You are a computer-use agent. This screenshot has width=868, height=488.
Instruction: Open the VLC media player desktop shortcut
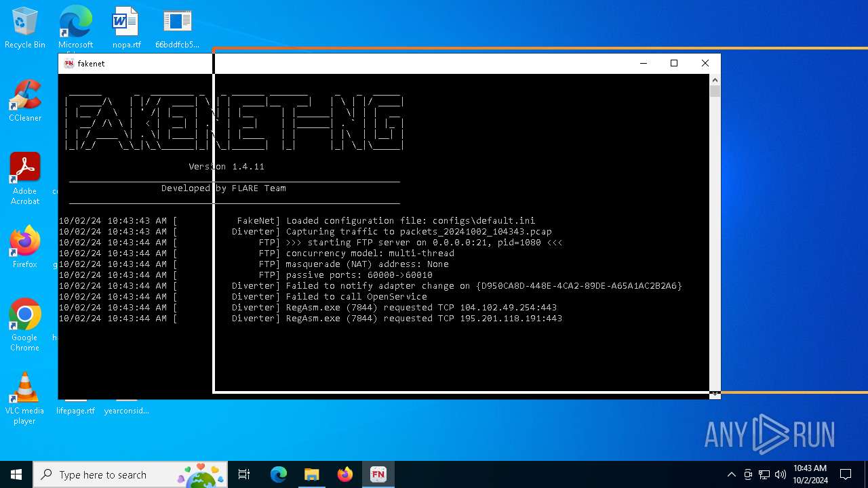24,399
